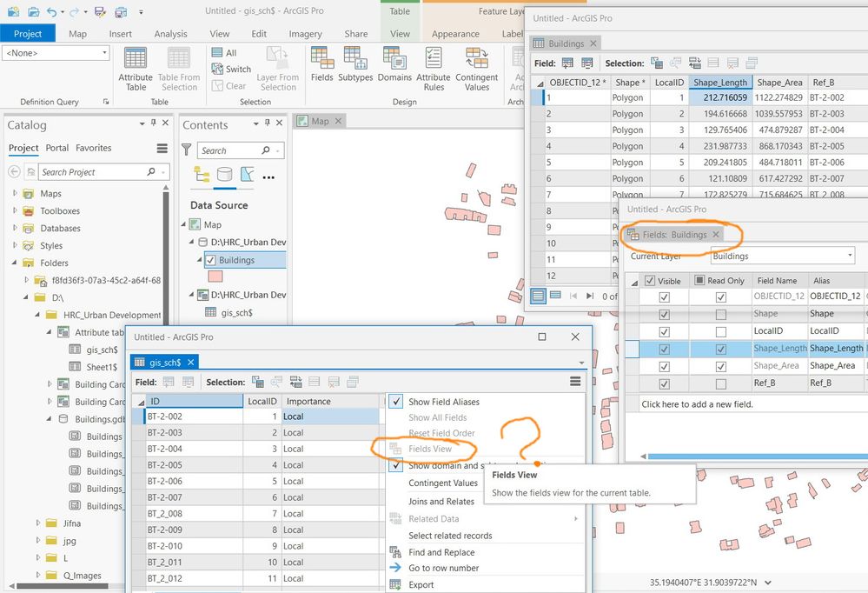Viewport: 868px width, 593px height.
Task: Open Attribute Rules in ribbon
Action: [433, 69]
